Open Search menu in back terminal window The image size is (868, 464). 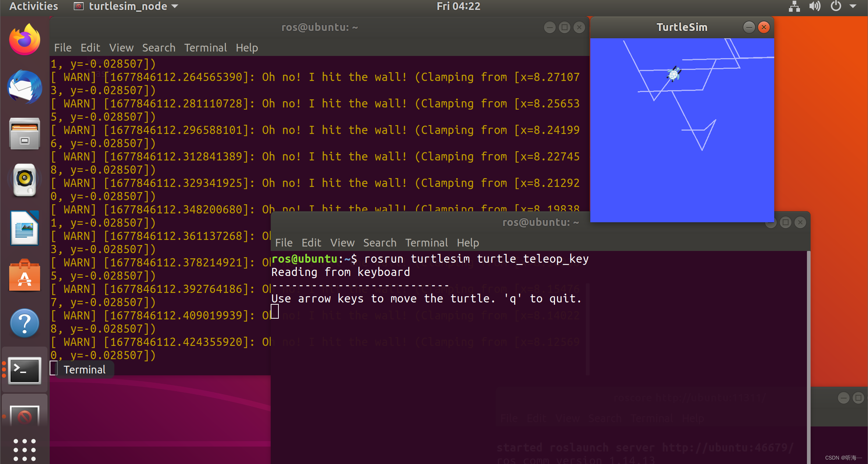tap(159, 48)
